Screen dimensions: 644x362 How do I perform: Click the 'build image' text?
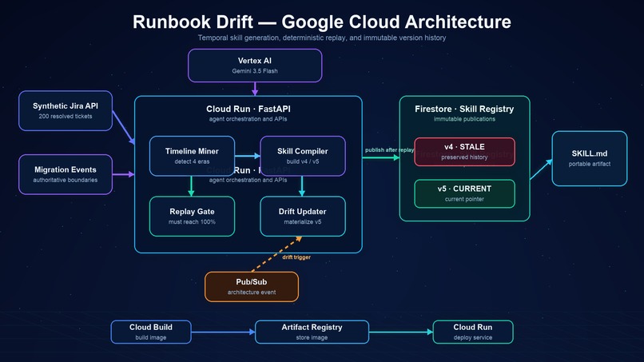tap(151, 338)
